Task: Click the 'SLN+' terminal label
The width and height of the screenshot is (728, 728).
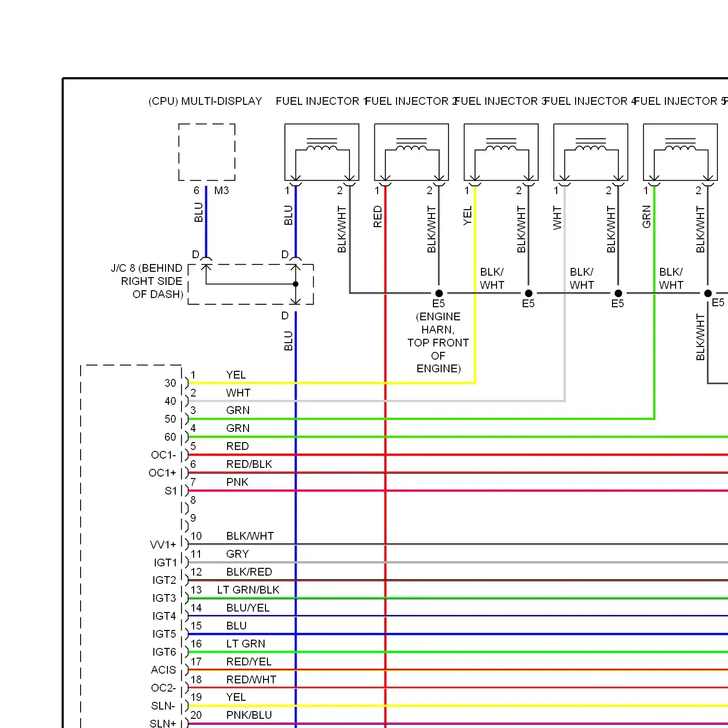Action: (x=163, y=723)
